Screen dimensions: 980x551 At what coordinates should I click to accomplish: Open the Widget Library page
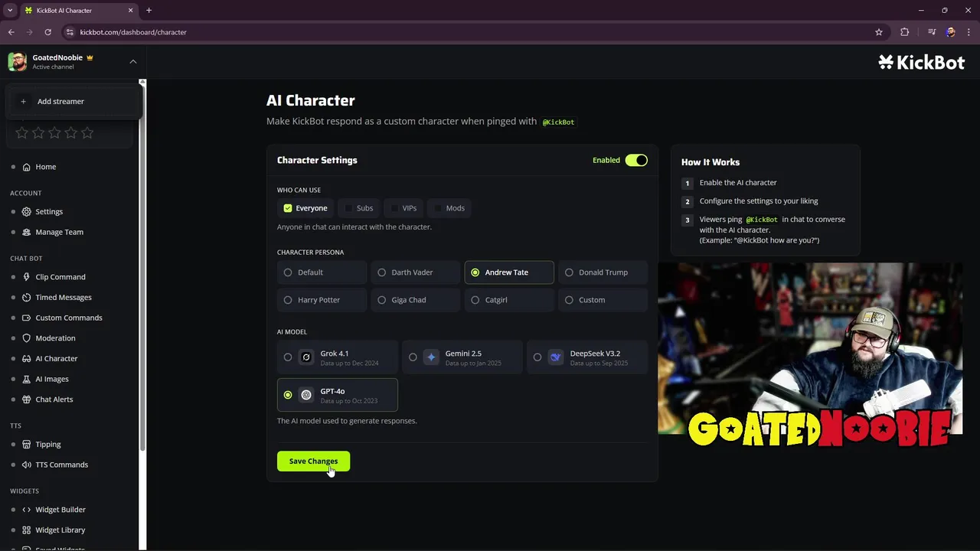60,530
